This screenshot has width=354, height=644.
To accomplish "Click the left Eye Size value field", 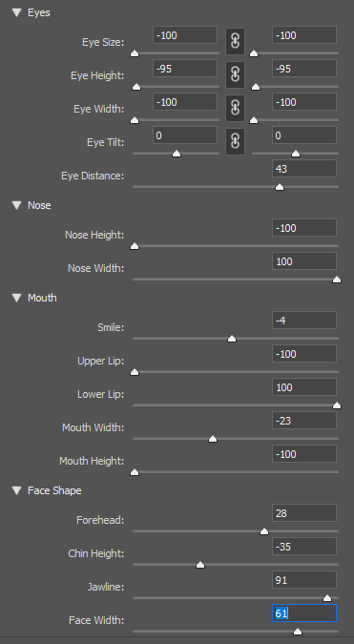I will (x=185, y=35).
